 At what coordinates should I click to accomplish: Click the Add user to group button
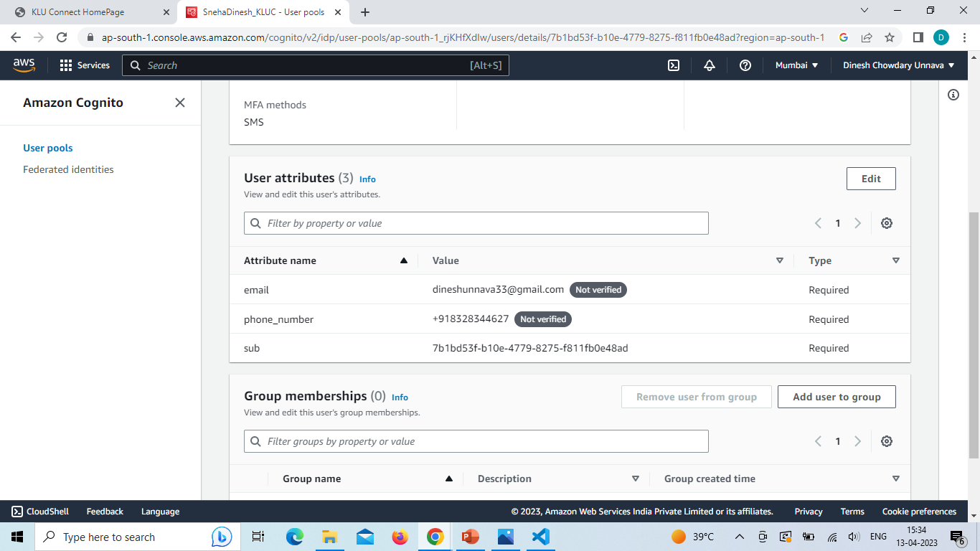point(837,396)
